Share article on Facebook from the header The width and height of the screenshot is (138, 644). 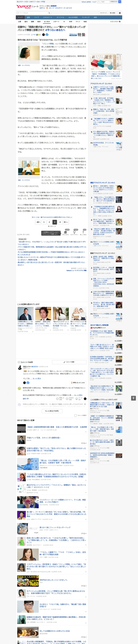click(47, 35)
